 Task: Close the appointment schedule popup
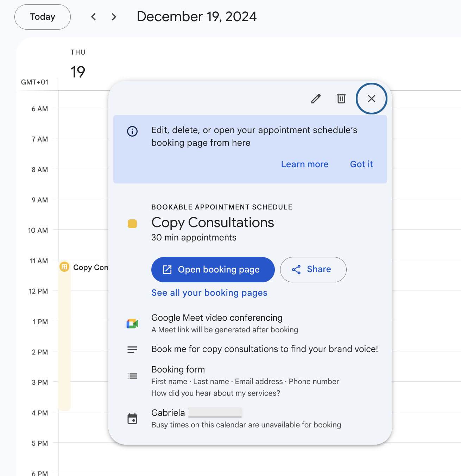click(371, 99)
